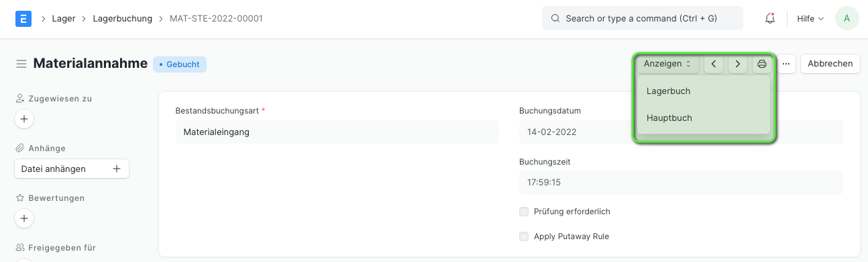Go to previous document arrow

[713, 64]
